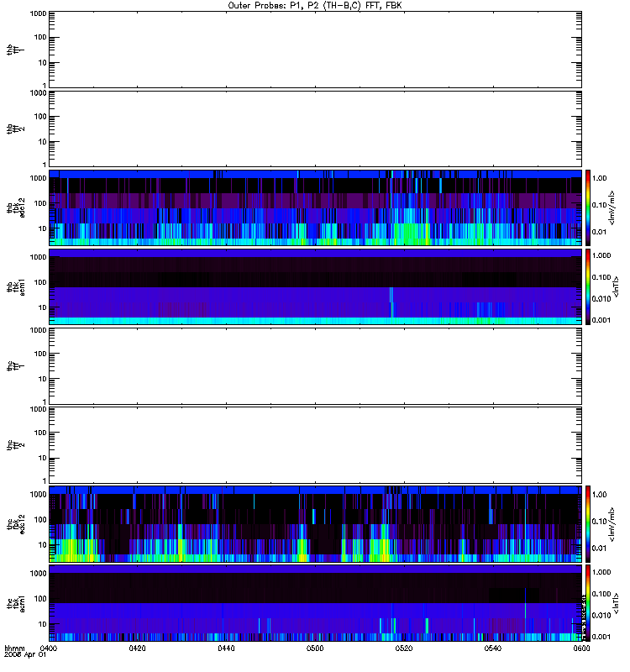Screen dimensions: 630x672
Task: Click the '1000' tick of thc fbk scm1 panel
Action: tap(38, 574)
